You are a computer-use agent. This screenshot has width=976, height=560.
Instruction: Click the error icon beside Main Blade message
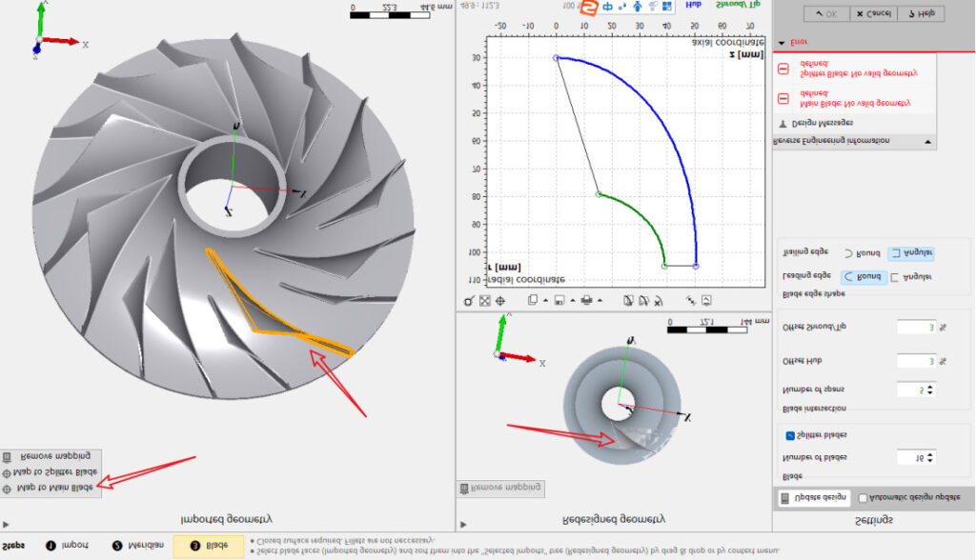[x=783, y=98]
